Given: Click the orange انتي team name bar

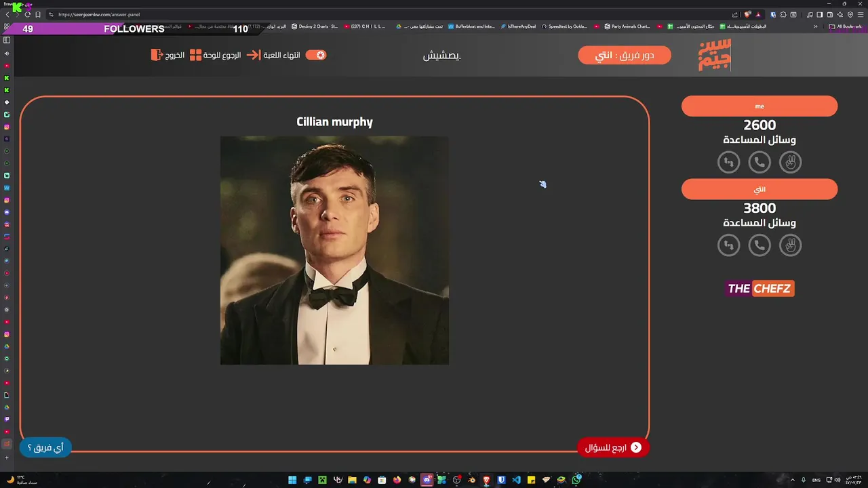Looking at the screenshot, I should point(759,189).
